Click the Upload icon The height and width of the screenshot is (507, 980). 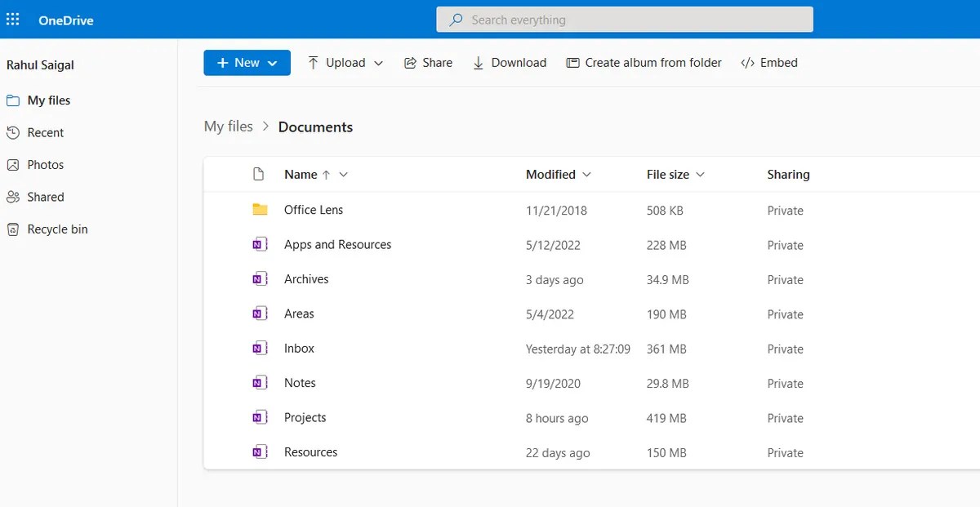point(313,62)
